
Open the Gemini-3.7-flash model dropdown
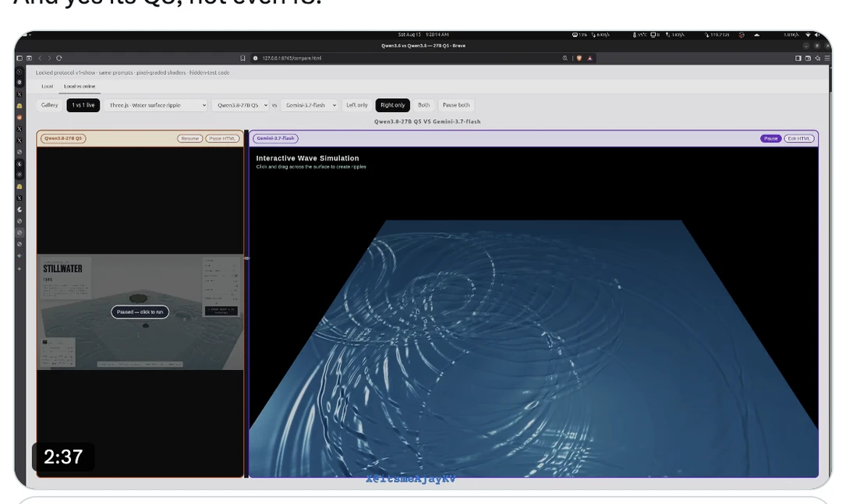pos(309,105)
